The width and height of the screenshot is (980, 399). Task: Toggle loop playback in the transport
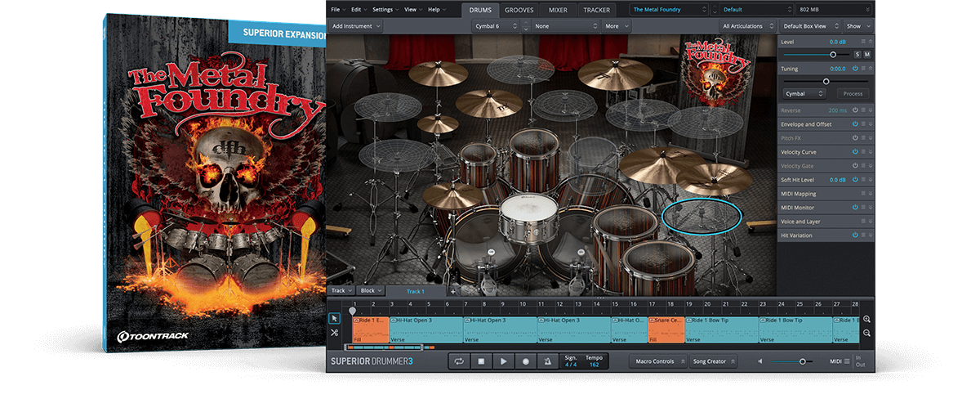459,361
